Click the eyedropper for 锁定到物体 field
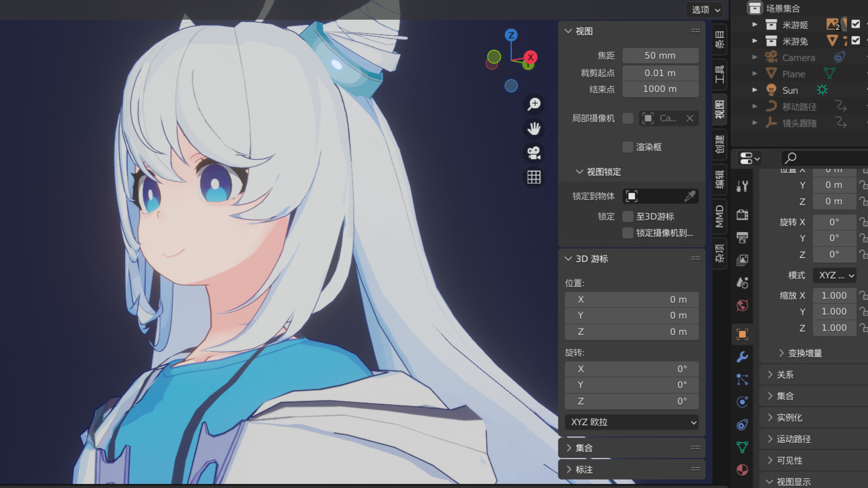The height and width of the screenshot is (488, 868). click(x=689, y=196)
